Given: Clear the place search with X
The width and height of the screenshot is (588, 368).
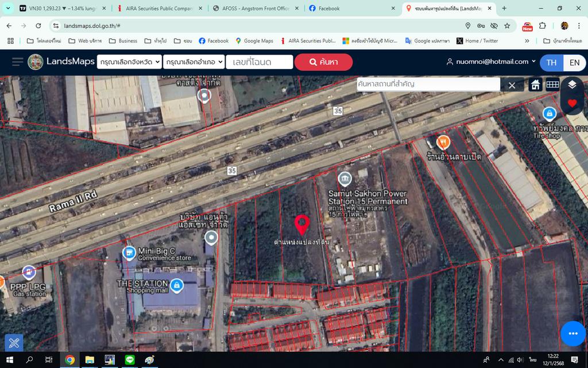Looking at the screenshot, I should click(x=512, y=86).
